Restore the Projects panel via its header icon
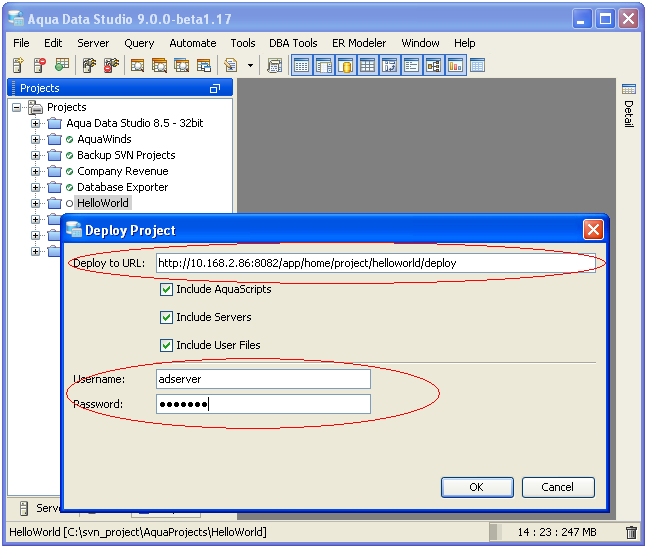The width and height of the screenshot is (647, 547). (x=215, y=88)
